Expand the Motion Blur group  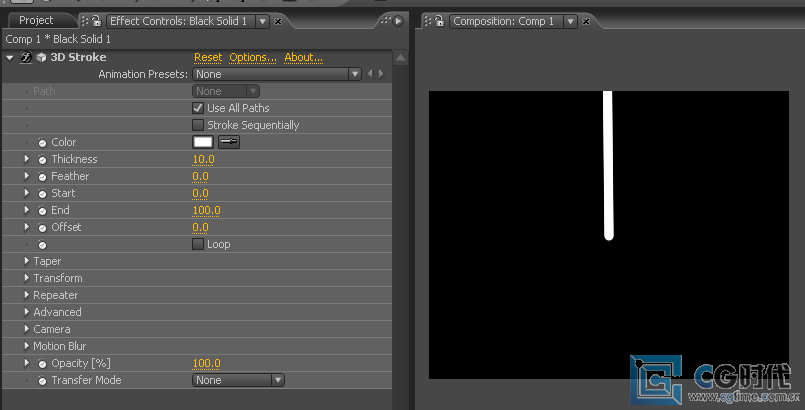point(27,346)
